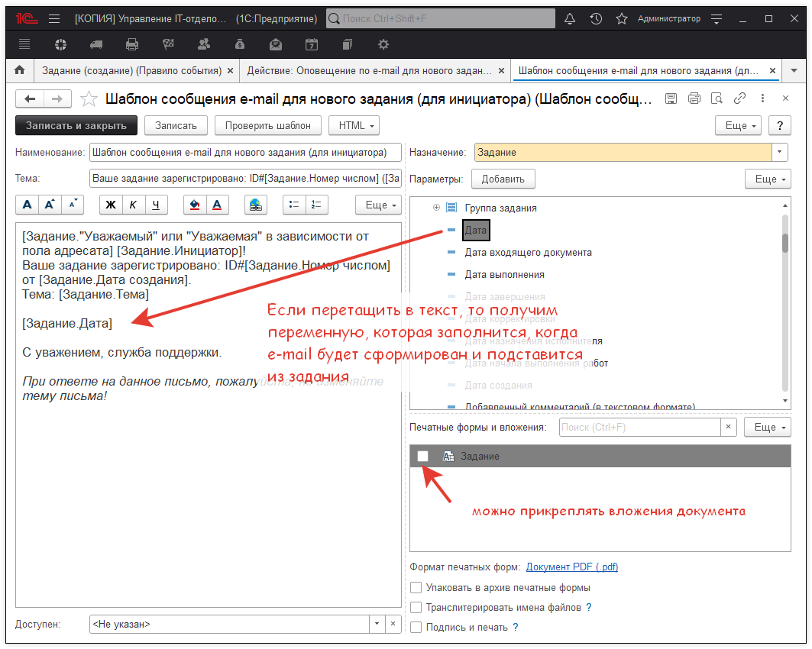This screenshot has width=812, height=649.
Task: Insert a hyperlink using the globe-link icon
Action: click(x=255, y=205)
